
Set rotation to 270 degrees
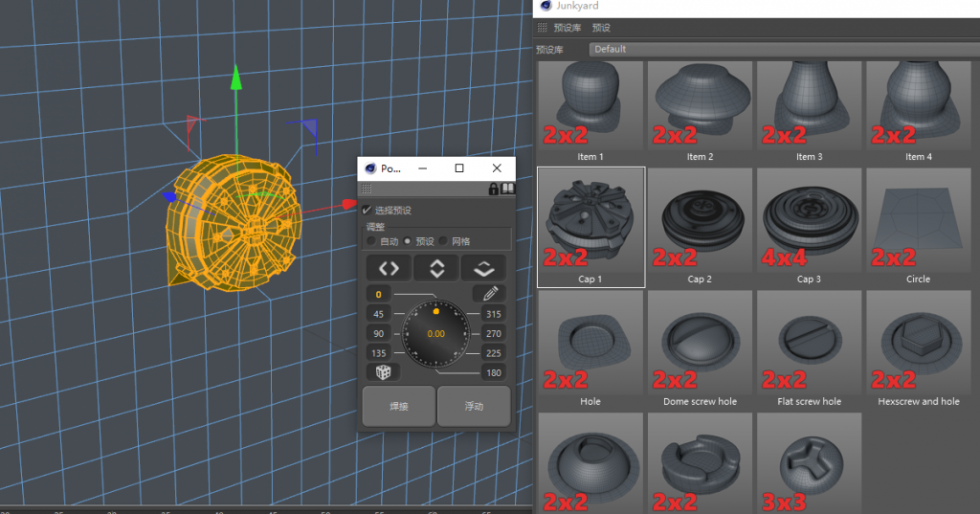coord(493,333)
